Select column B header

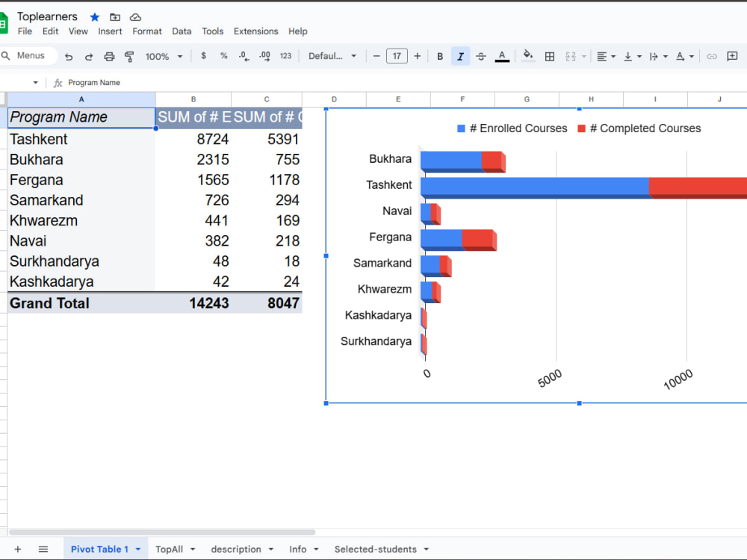click(x=193, y=99)
